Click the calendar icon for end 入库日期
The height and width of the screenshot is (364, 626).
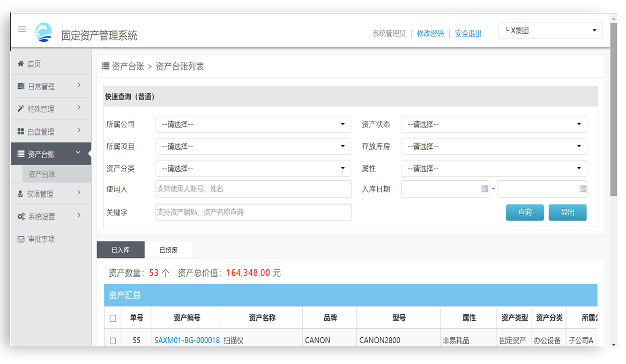click(583, 188)
